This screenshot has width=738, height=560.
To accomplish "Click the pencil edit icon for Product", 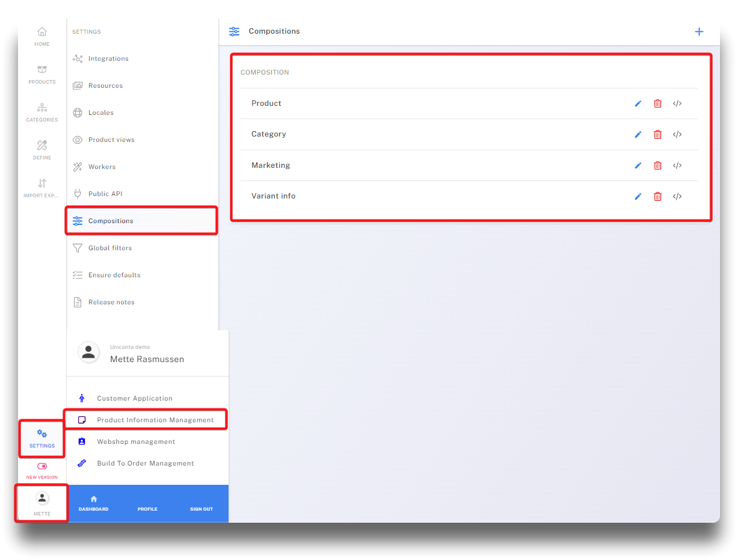I will coord(638,103).
